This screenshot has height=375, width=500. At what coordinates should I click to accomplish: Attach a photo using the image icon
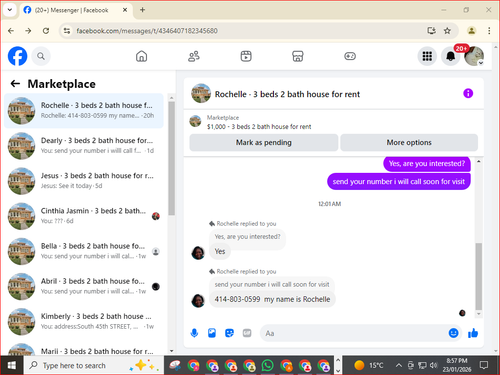pyautogui.click(x=212, y=333)
